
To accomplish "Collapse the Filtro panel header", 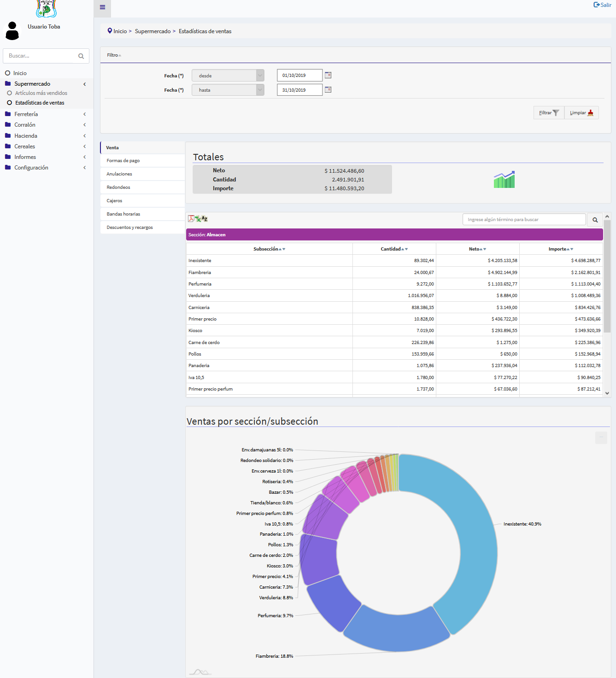I will coord(114,55).
